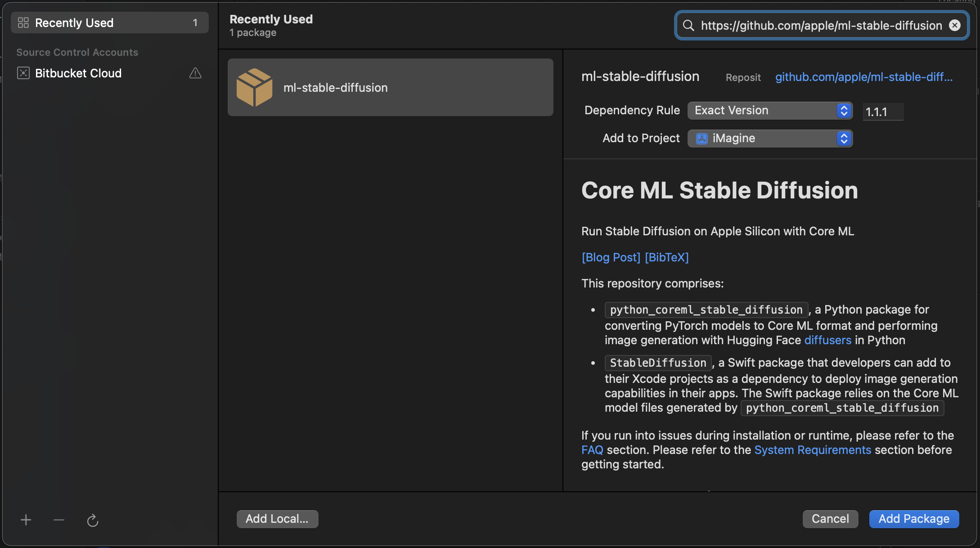Click the Source Control Accounts header
Screen dimensions: 980x548
tap(77, 52)
